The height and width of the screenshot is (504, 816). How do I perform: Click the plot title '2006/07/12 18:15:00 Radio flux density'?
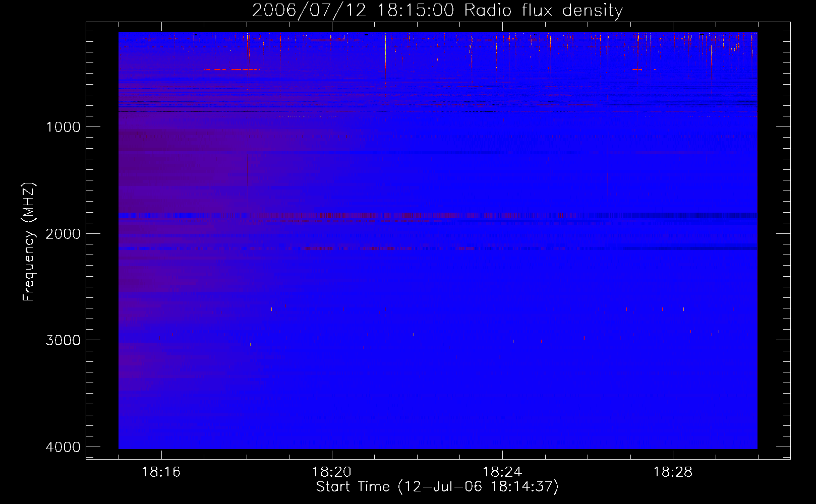[437, 10]
